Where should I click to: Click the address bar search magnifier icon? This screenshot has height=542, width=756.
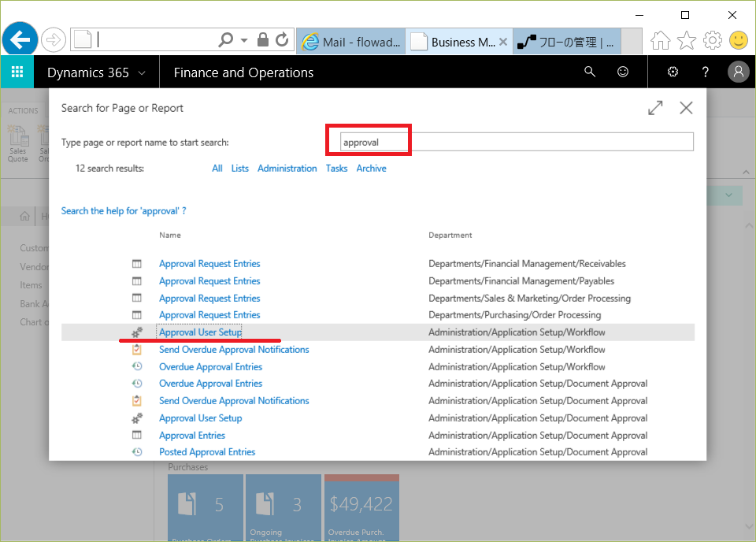pyautogui.click(x=225, y=40)
